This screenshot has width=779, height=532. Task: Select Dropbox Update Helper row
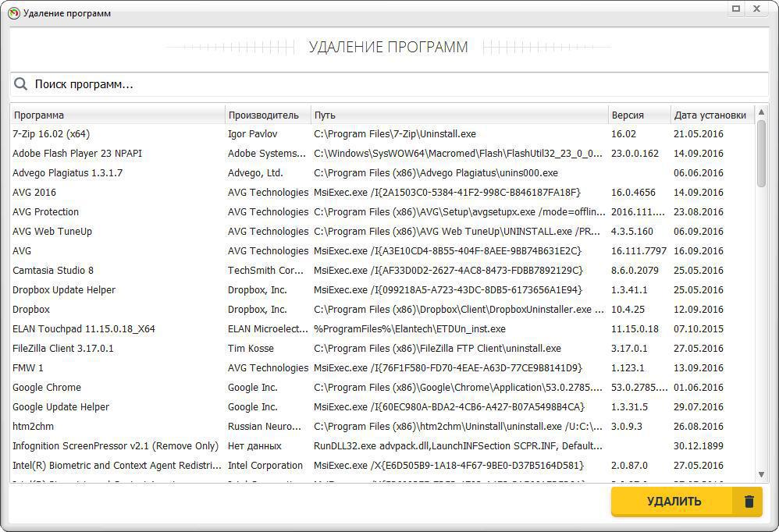(382, 290)
